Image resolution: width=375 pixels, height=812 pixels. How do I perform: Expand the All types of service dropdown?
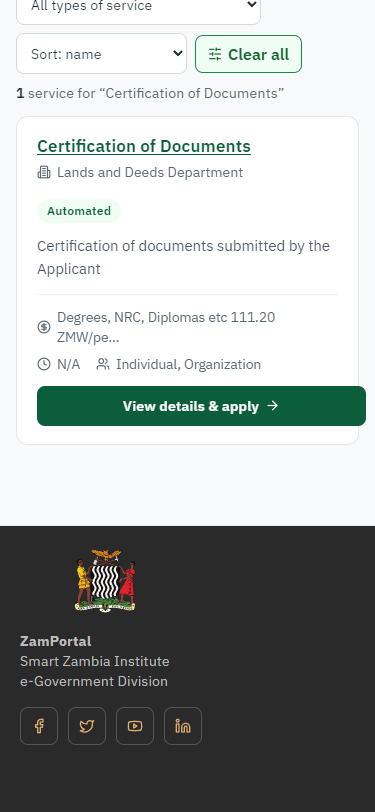[x=138, y=6]
